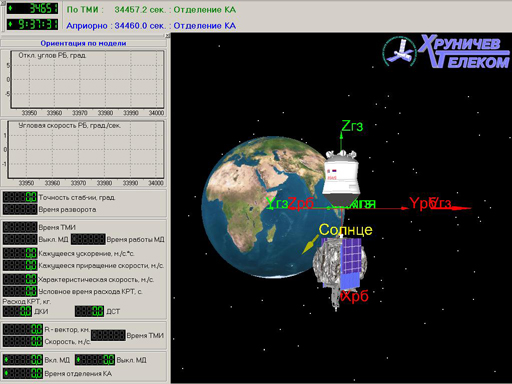Click the yellow Солнце label
Viewport: 512px width, 384px height.
coord(346,229)
